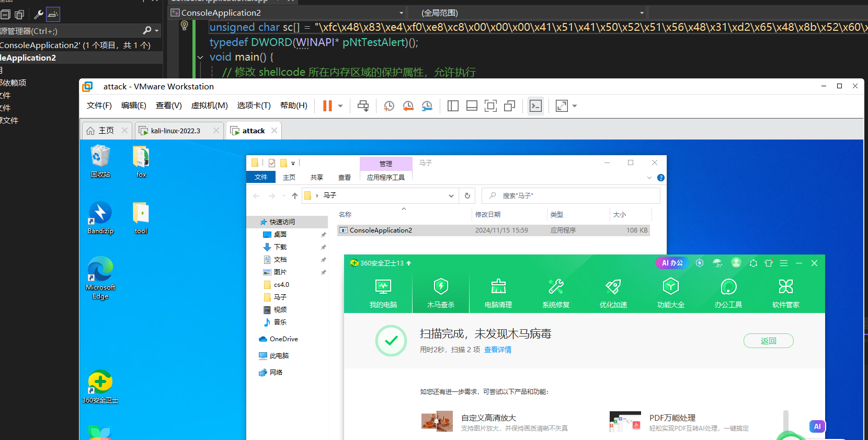Open the Explorer 查看 ribbon tab
This screenshot has height=440, width=868.
point(345,177)
